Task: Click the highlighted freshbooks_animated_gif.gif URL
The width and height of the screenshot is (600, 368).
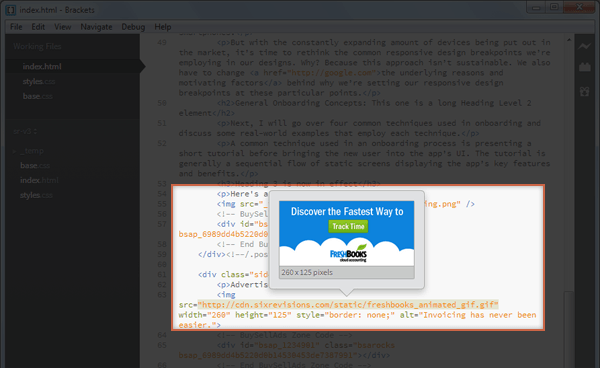Action: [x=348, y=305]
